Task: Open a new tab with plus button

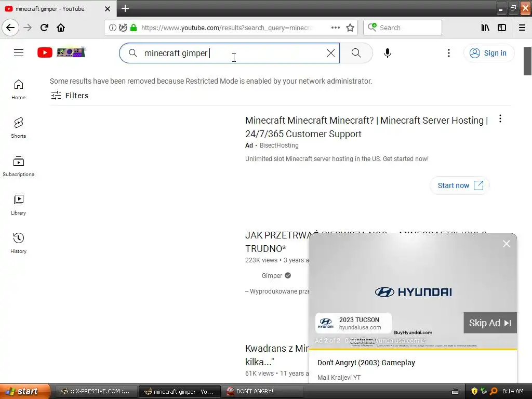Action: coord(125,8)
